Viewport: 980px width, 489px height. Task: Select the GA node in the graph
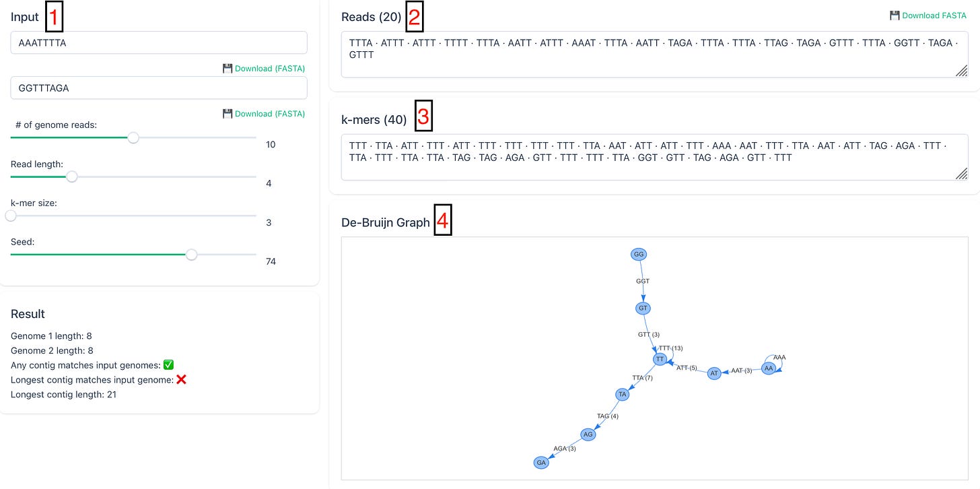(x=541, y=463)
